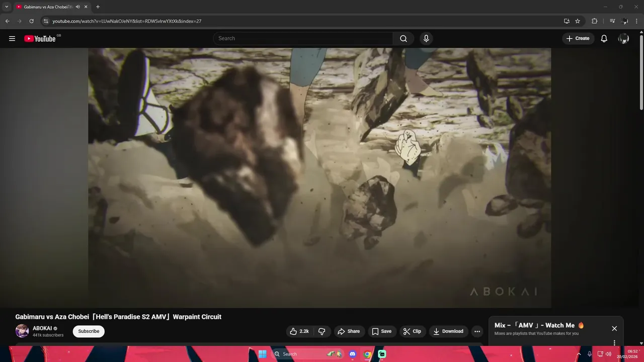Open more actions three-dot menu
This screenshot has height=362, width=644.
[477, 331]
